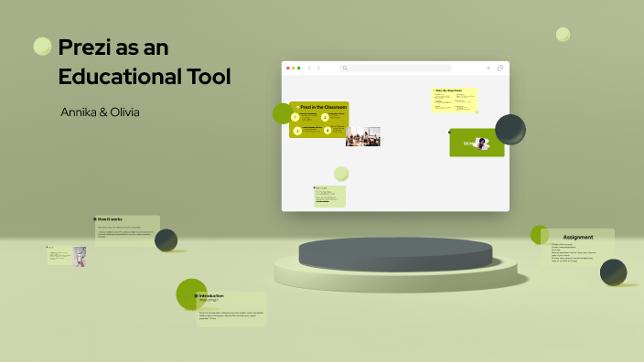644x362 pixels.
Task: Click step circle 3 in Prezi in the Classroom
Action: [297, 131]
